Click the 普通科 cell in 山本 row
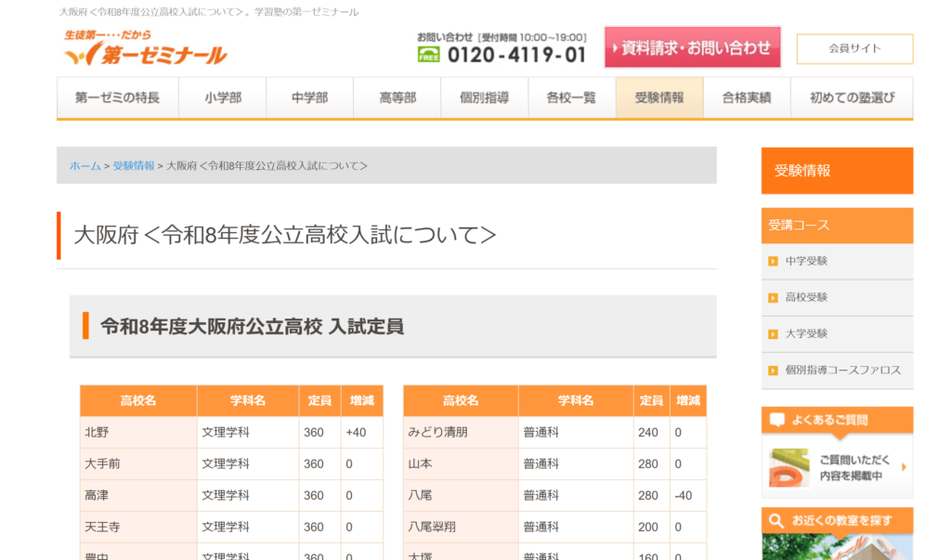 coord(576,464)
